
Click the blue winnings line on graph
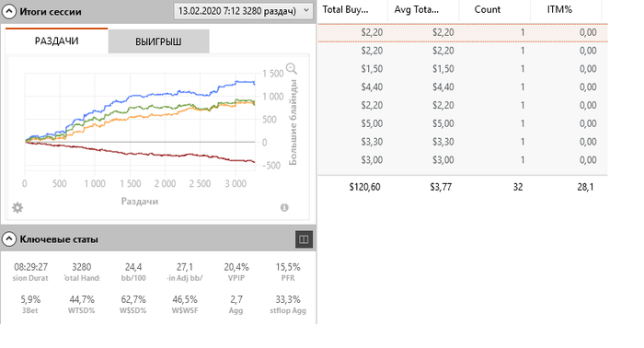[x=165, y=95]
